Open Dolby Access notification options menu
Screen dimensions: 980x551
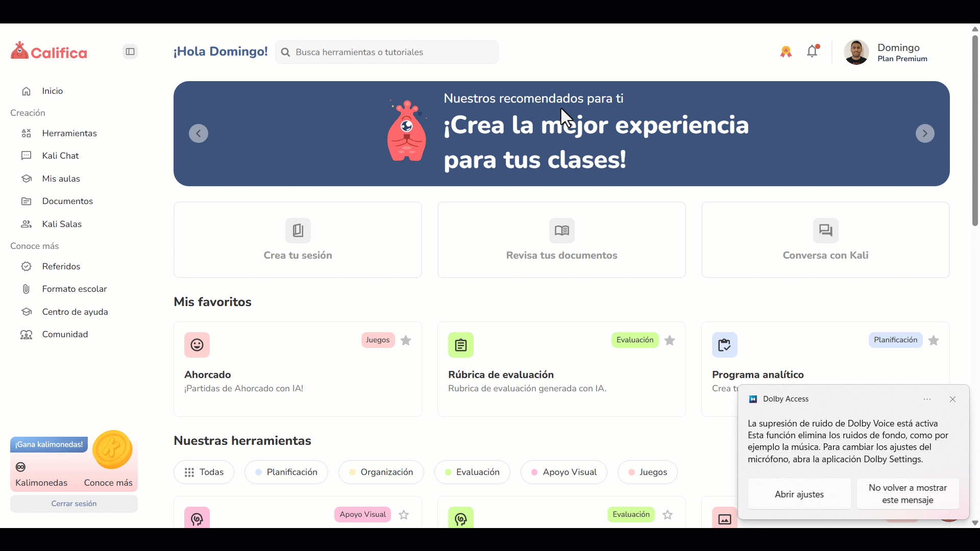[927, 399]
